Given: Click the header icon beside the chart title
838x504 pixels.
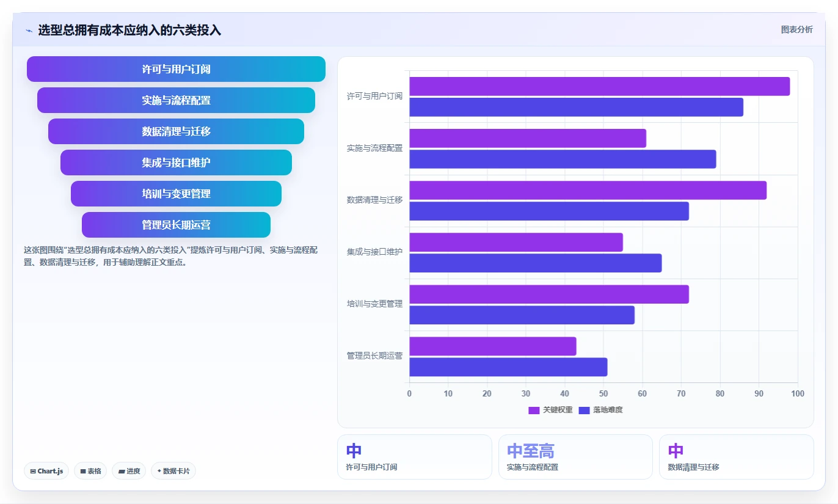Looking at the screenshot, I should point(29,30).
